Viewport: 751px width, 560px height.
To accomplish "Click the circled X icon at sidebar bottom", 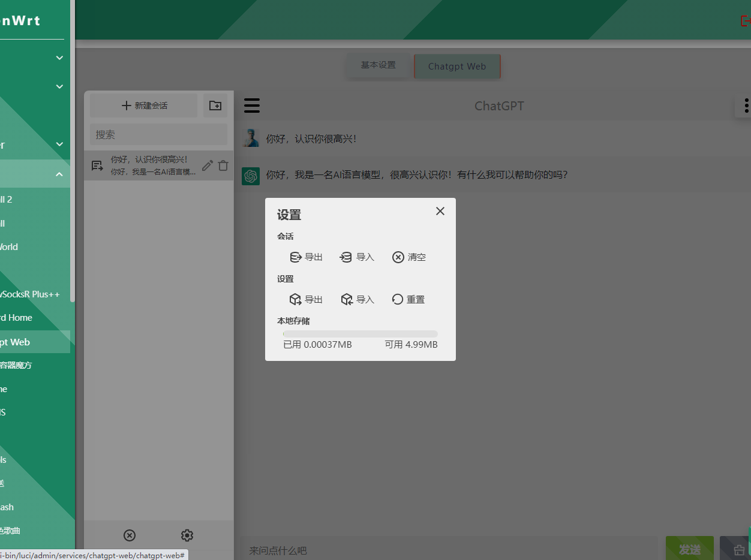I will point(130,535).
